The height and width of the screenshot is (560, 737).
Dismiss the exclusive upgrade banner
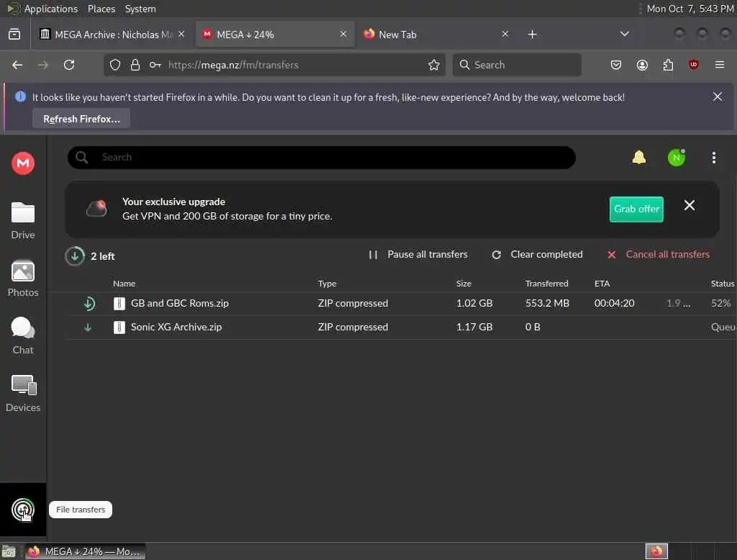pyautogui.click(x=689, y=205)
